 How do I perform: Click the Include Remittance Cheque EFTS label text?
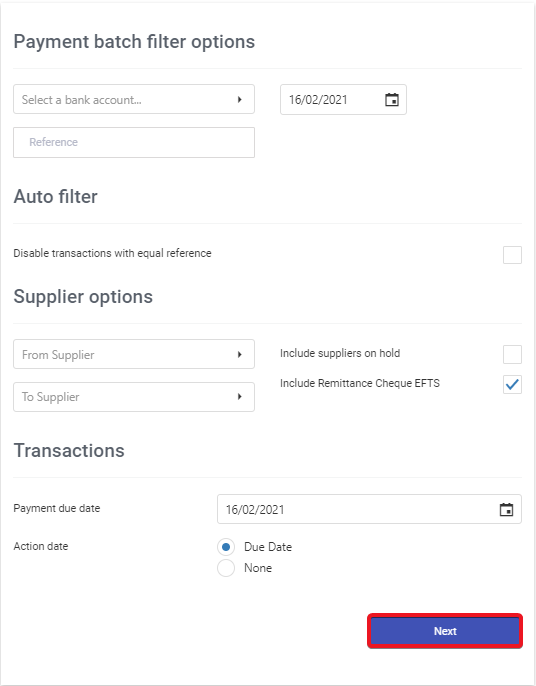coord(360,383)
